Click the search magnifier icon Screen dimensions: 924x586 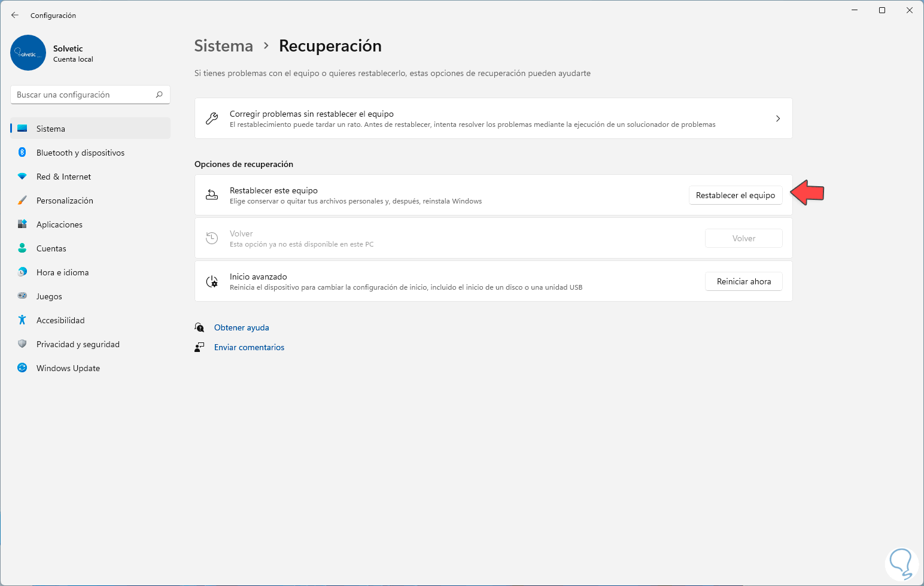click(159, 95)
